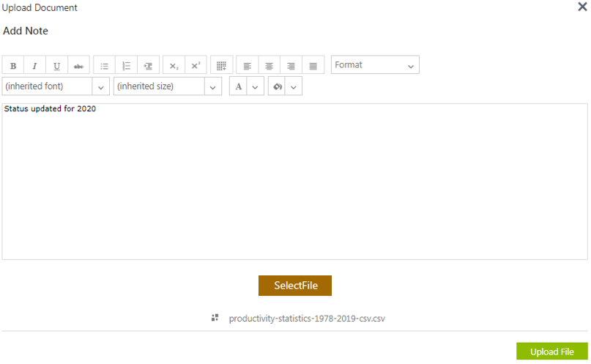Center align the text

[269, 65]
